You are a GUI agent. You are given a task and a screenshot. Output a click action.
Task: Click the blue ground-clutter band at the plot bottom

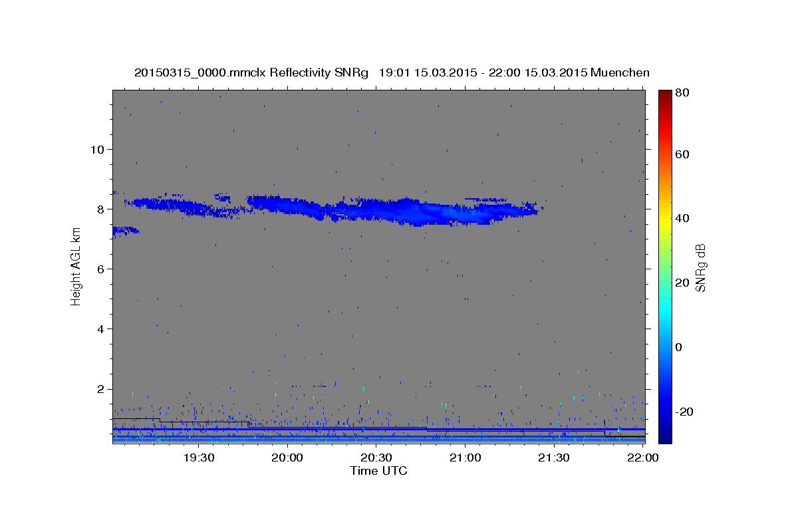point(378,439)
